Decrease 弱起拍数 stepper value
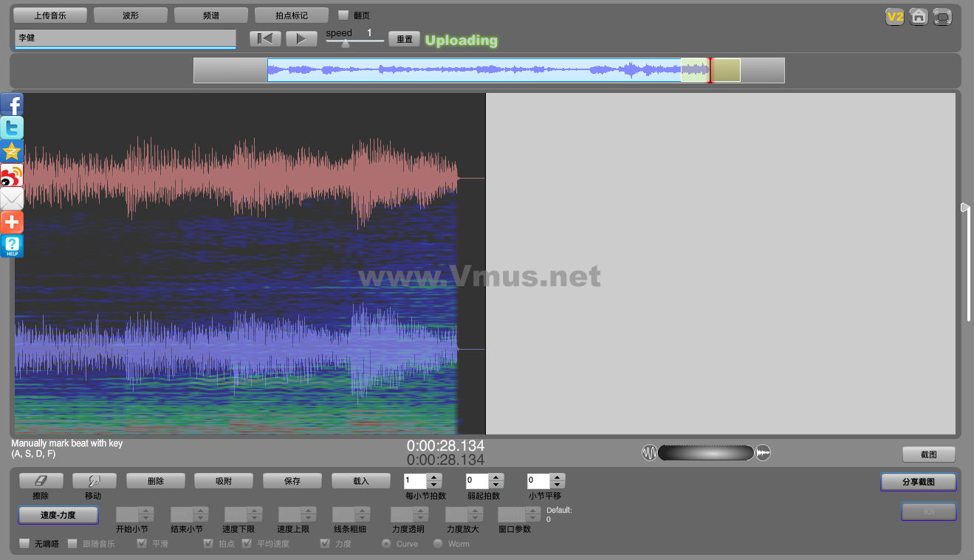 496,485
